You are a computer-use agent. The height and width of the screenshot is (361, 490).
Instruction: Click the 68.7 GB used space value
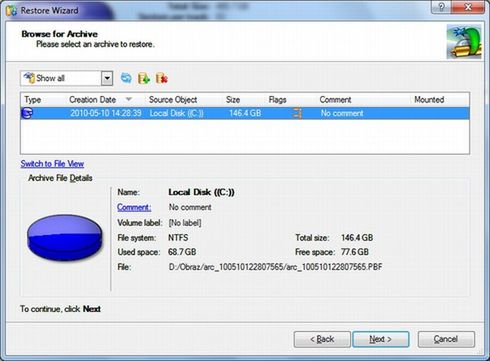click(182, 252)
